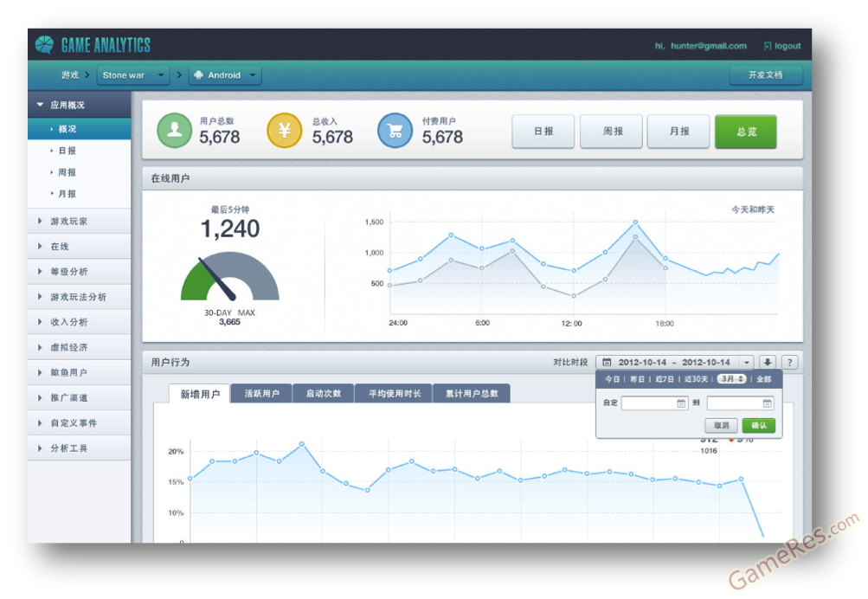Open the 3月 month selector
The image size is (868, 599).
[732, 379]
